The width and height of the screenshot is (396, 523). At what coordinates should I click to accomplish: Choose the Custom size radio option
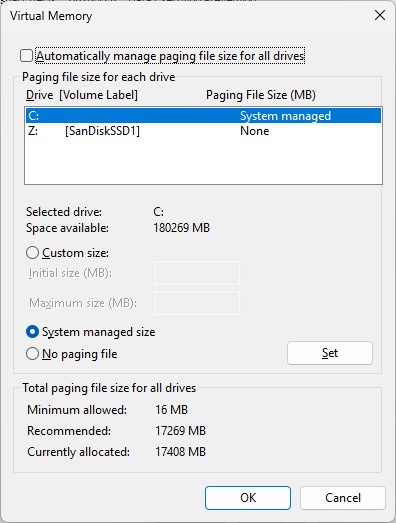(32, 253)
